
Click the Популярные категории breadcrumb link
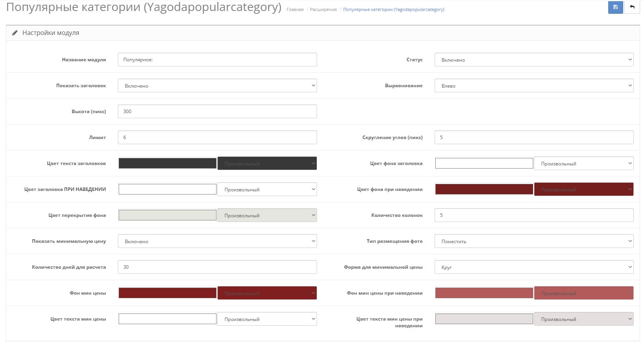click(394, 9)
